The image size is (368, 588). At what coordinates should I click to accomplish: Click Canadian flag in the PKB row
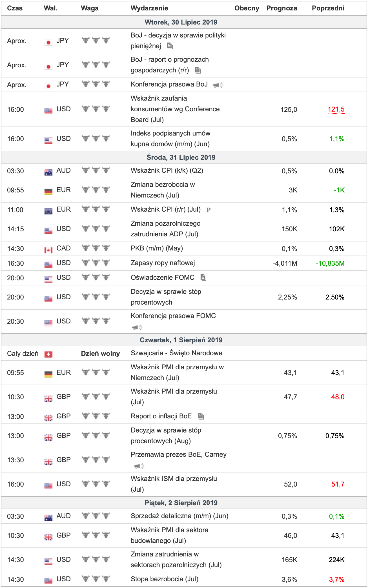coord(48,250)
